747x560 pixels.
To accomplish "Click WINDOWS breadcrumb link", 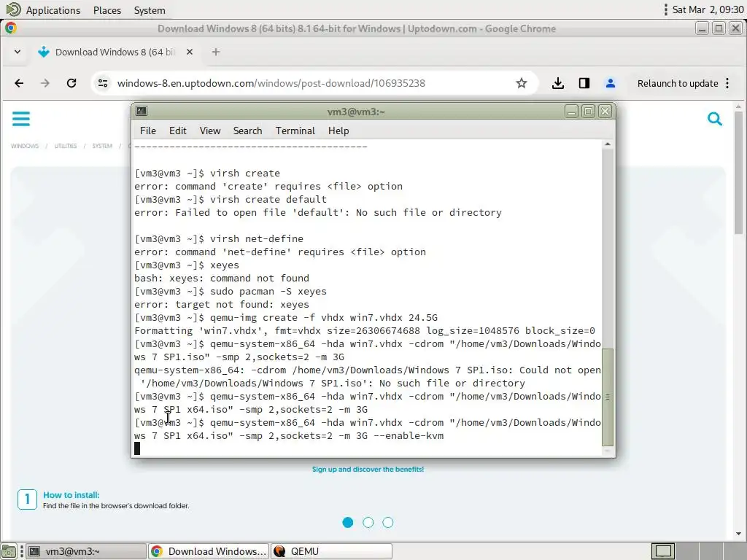I will click(25, 146).
